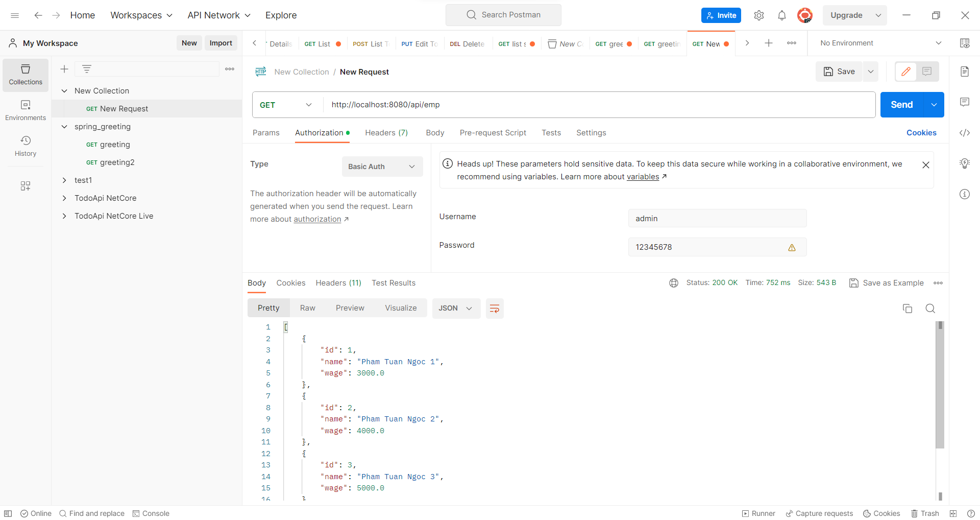Image resolution: width=980 pixels, height=520 pixels.
Task: Open the Workspaces menu
Action: coord(141,15)
